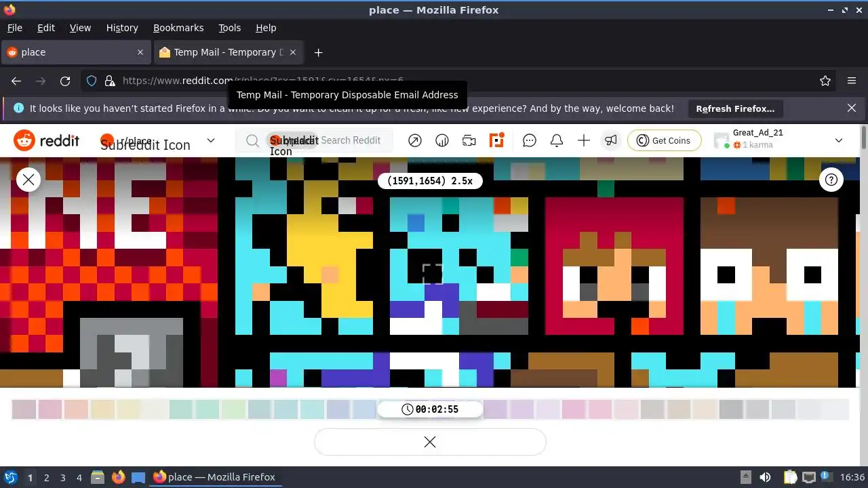
Task: Open the Popular posts arrow icon
Action: pyautogui.click(x=415, y=140)
